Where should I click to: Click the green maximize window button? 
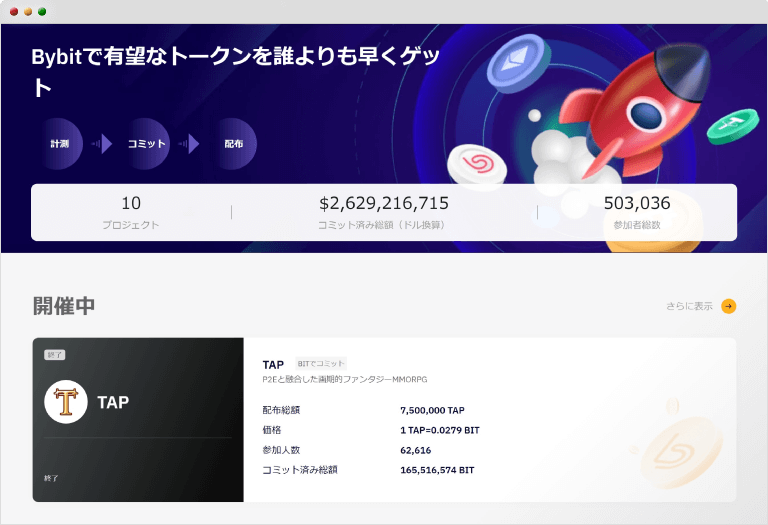pyautogui.click(x=42, y=11)
